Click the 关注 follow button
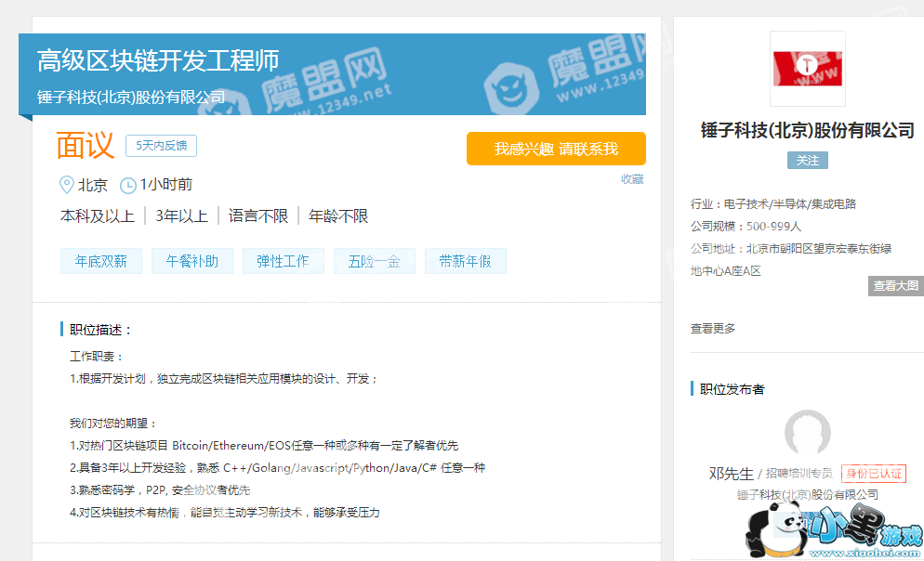924x561 pixels. pyautogui.click(x=807, y=160)
